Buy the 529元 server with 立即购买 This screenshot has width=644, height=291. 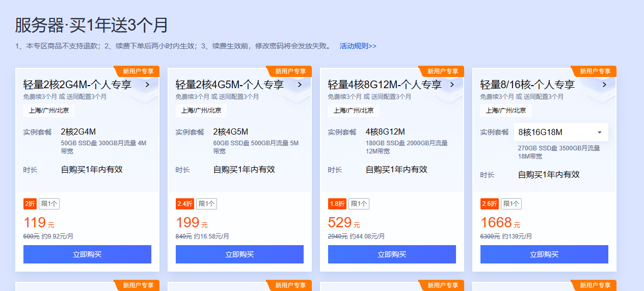click(392, 254)
